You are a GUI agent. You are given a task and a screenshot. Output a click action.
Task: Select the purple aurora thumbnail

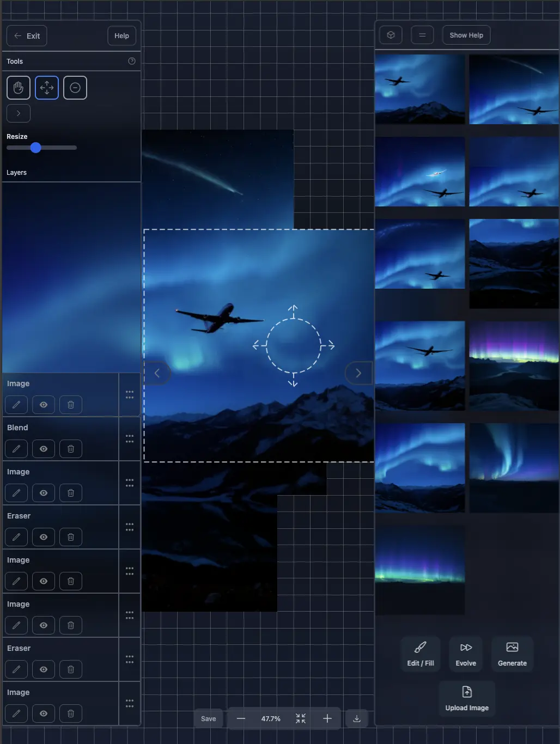pyautogui.click(x=513, y=366)
